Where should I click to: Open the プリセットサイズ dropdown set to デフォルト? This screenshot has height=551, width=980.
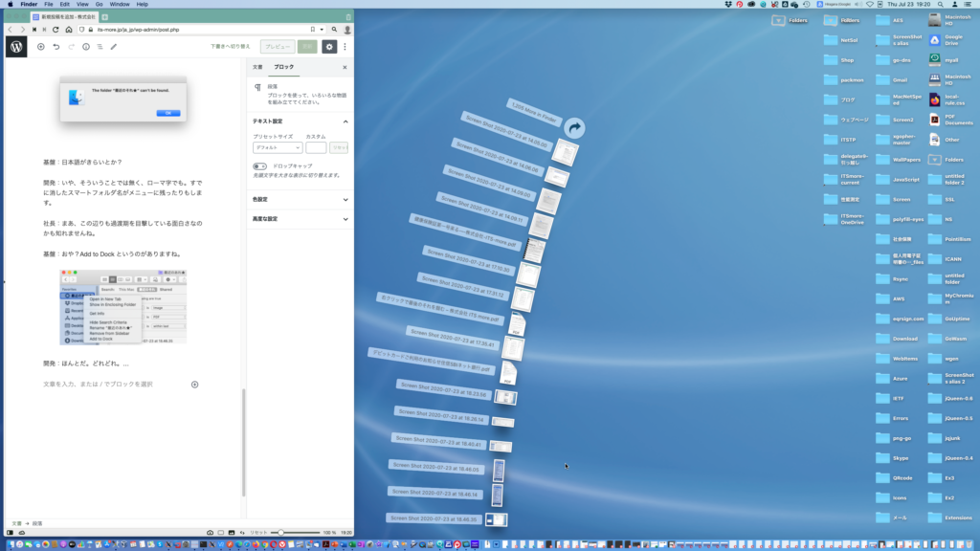click(278, 147)
